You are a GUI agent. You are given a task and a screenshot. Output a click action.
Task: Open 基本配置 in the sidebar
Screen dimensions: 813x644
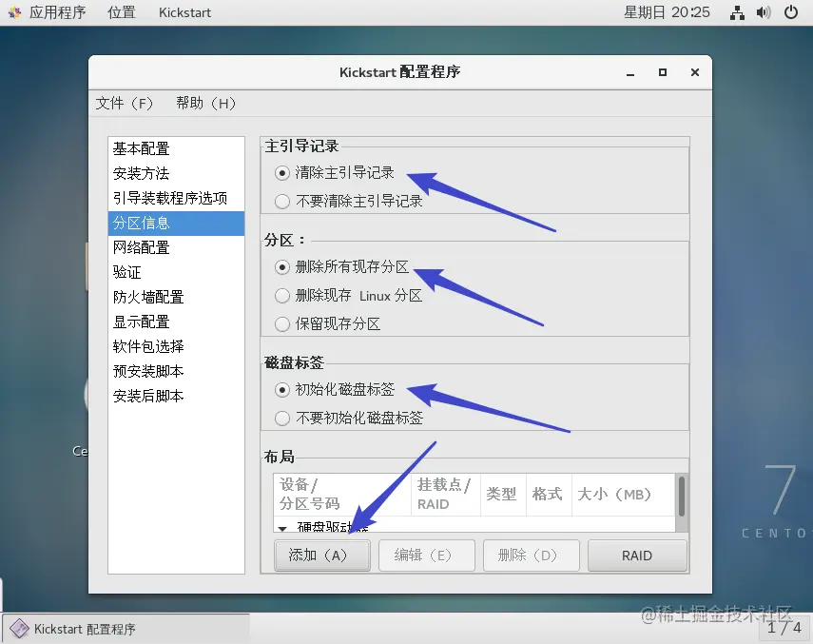[176, 148]
